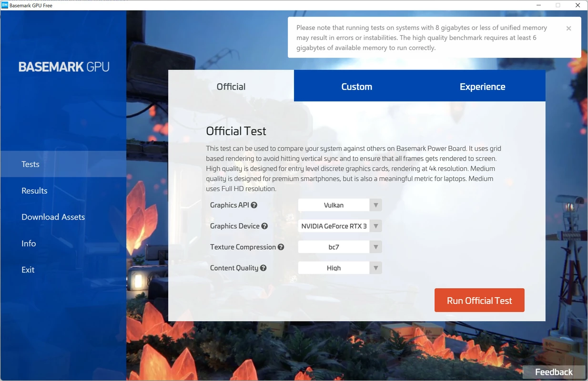Screen dimensions: 588x381
Task: Click the Texture Compression help icon
Action: click(281, 247)
